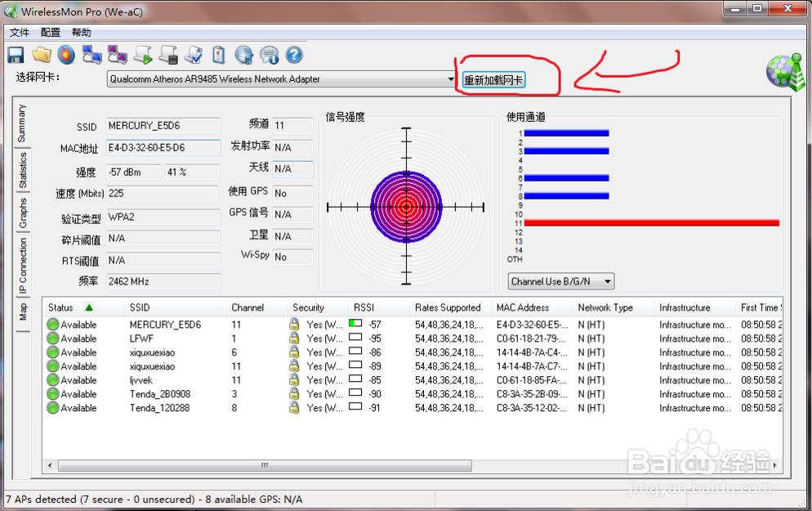This screenshot has width=812, height=511.
Task: Click the padlock icon in ljvvek row
Action: [294, 380]
